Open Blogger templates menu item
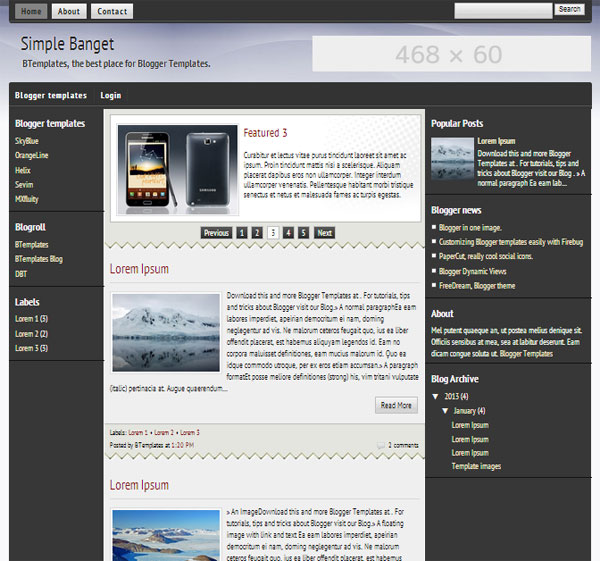Viewport: 600px width, 561px height. pos(51,96)
